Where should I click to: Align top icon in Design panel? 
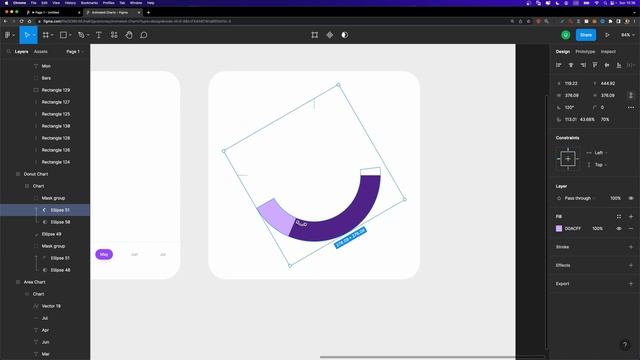(595, 65)
